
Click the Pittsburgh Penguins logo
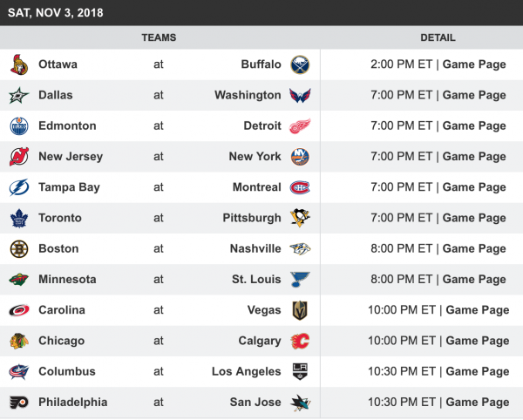300,218
